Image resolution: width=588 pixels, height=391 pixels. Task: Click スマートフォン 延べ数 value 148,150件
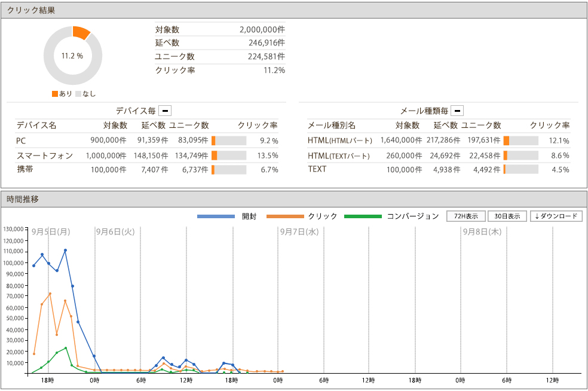click(x=151, y=155)
